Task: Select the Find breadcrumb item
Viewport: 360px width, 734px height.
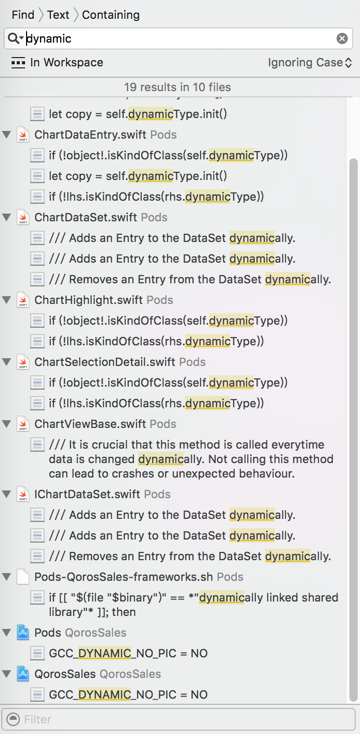Action: [x=23, y=15]
